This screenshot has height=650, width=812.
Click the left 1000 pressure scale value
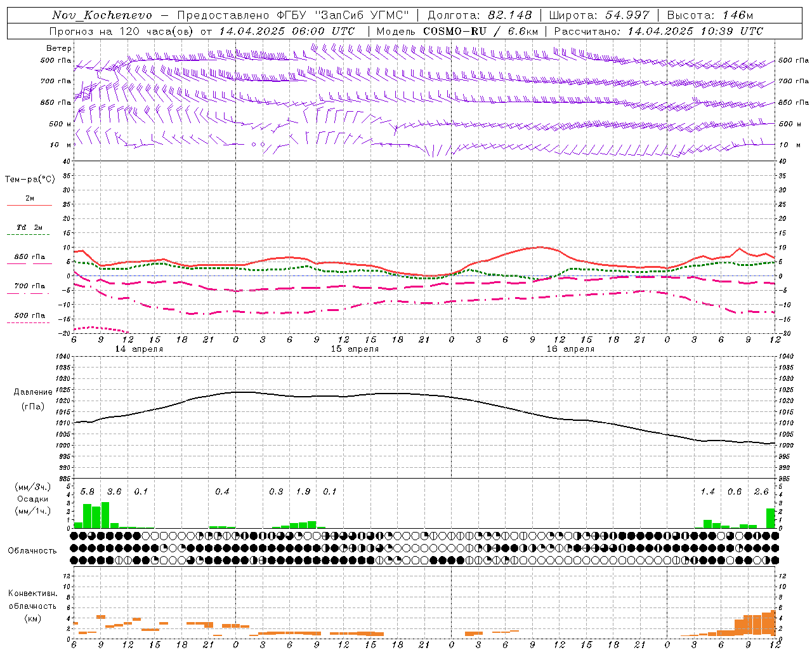(63, 446)
